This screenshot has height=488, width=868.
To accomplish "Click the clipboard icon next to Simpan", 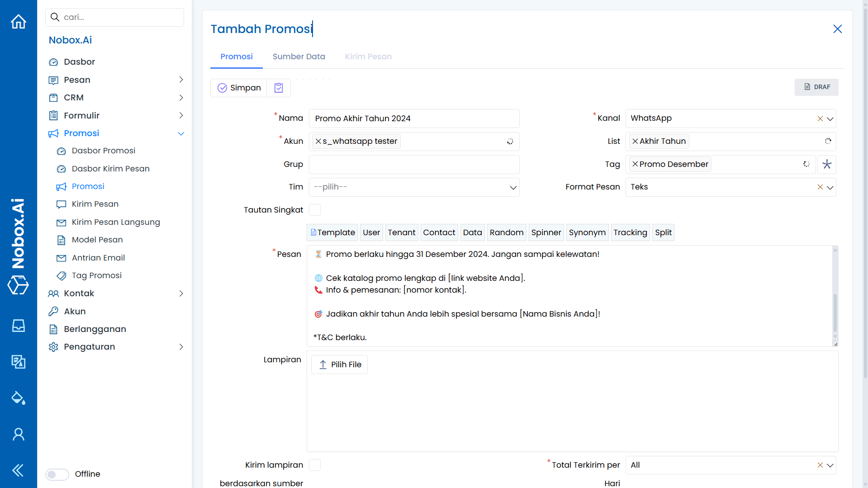I will click(279, 88).
